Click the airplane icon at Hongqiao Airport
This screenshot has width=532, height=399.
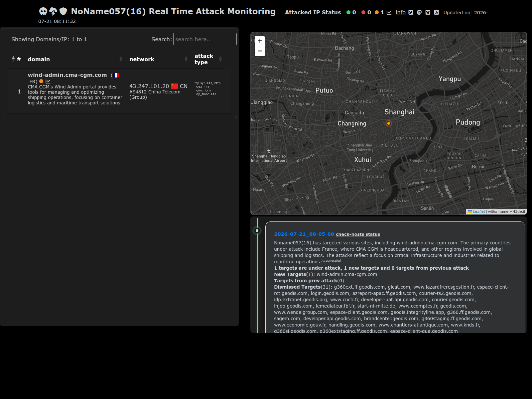coord(269,151)
